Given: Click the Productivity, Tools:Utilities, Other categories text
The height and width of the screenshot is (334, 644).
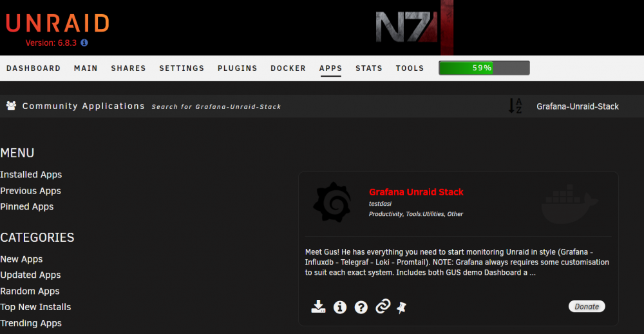Looking at the screenshot, I should [416, 214].
